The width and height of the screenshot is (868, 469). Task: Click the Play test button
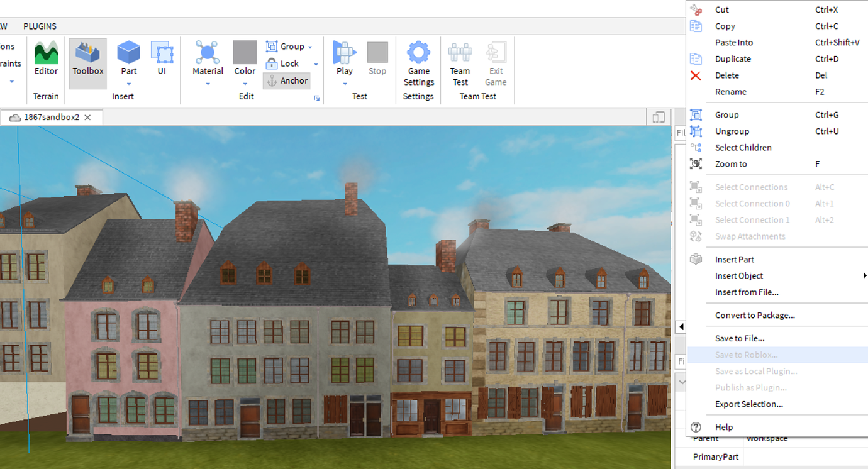tap(344, 53)
